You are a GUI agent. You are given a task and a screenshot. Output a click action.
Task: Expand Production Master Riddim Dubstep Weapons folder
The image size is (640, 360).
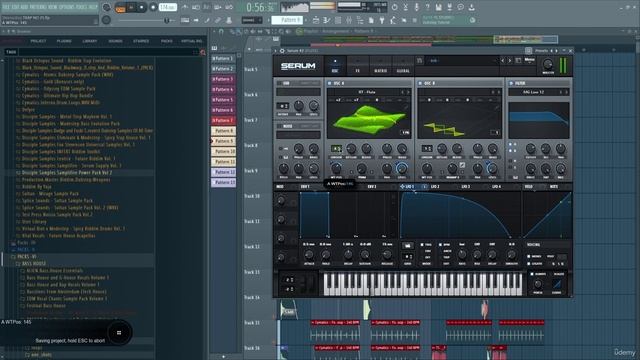[66, 180]
